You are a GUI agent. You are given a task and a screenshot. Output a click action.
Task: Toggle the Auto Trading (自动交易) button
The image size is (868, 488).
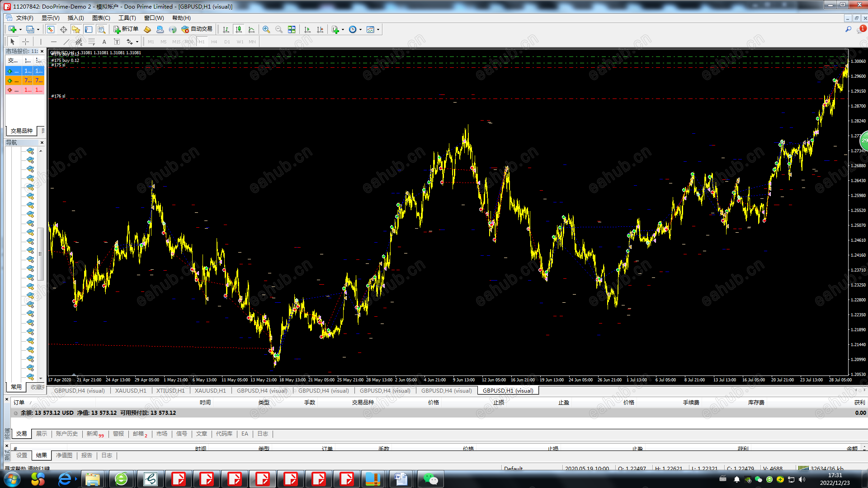click(x=197, y=29)
